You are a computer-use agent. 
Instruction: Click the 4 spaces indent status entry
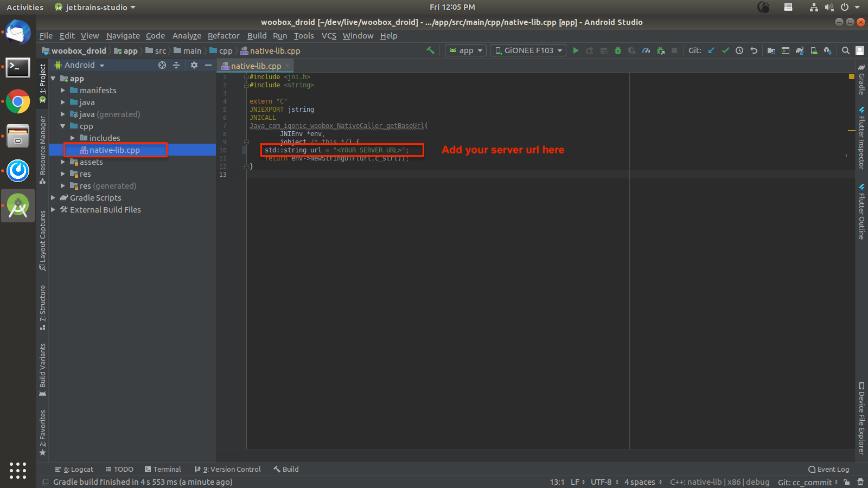click(x=643, y=482)
